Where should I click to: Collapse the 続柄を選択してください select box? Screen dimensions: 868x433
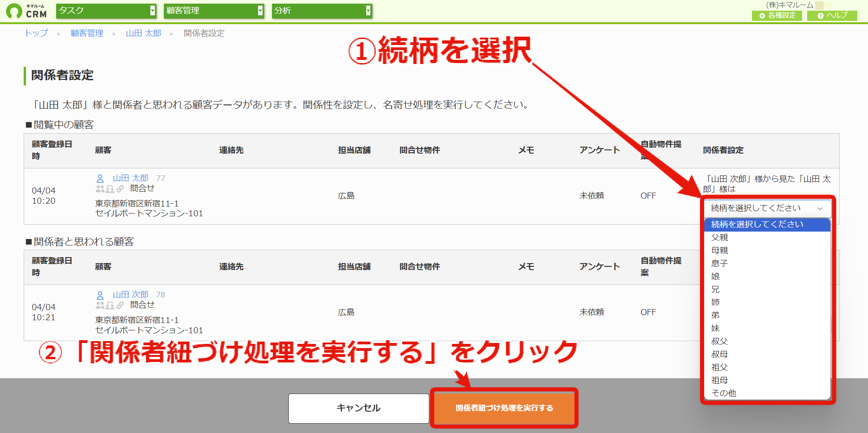[x=767, y=208]
